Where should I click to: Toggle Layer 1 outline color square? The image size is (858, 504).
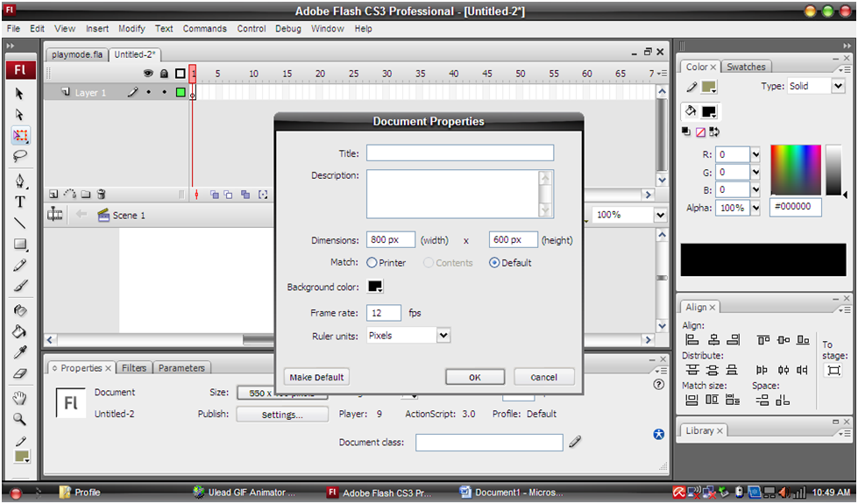click(181, 93)
